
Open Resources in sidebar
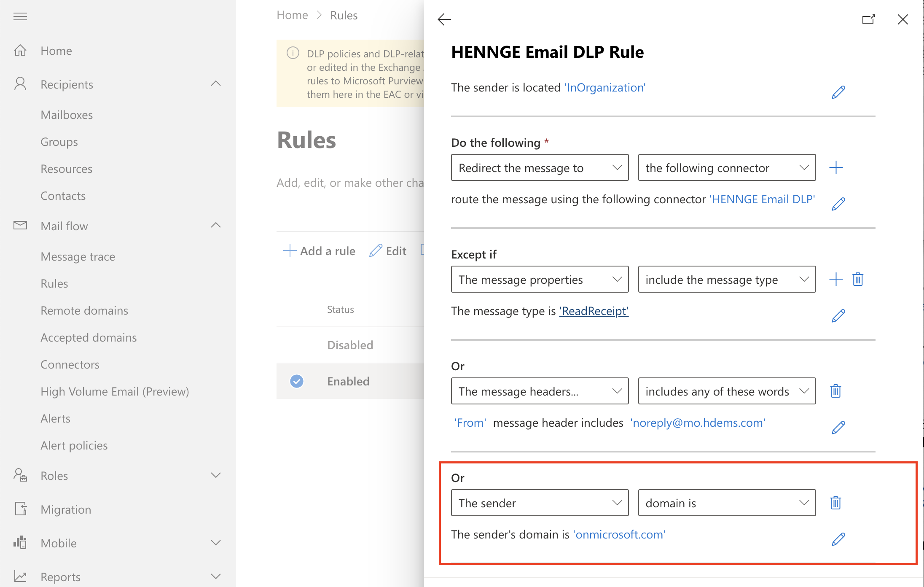[x=66, y=169]
